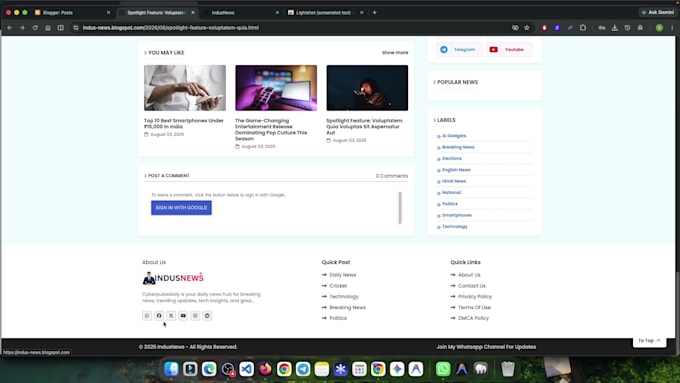Close the Blogger: Posts tab
680x383 pixels.
coord(108,13)
